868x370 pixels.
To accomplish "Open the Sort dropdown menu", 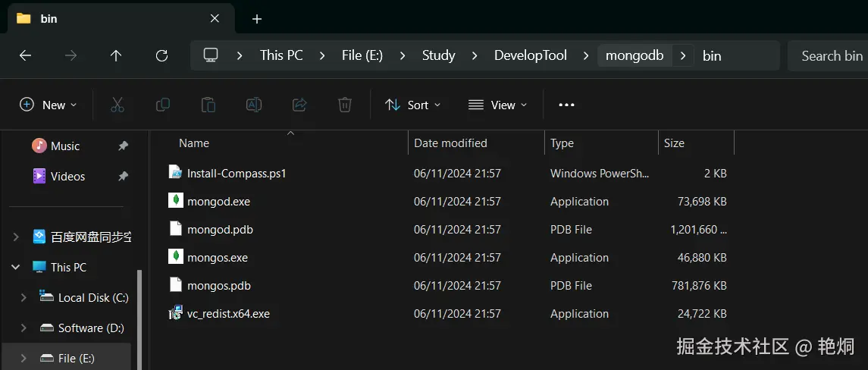I will pos(413,105).
